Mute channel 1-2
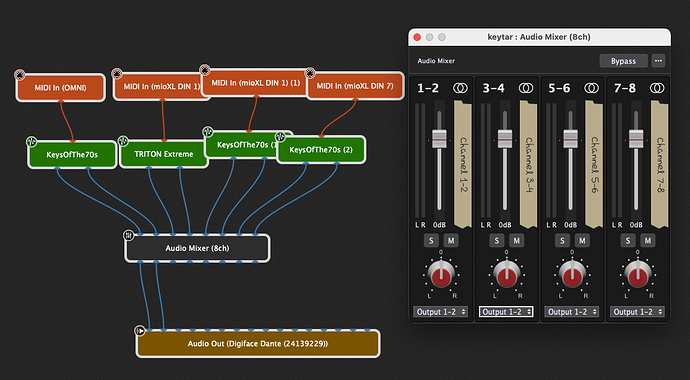This screenshot has height=380, width=690. point(451,240)
